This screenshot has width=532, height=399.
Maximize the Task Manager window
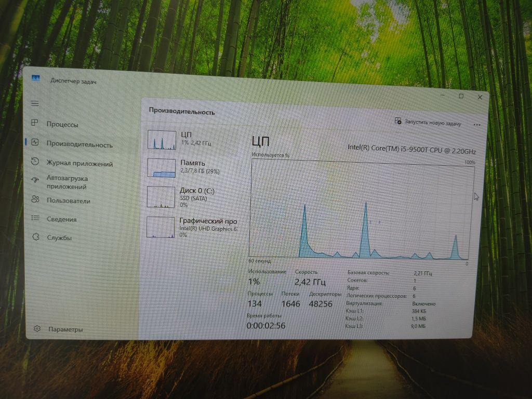pyautogui.click(x=461, y=96)
